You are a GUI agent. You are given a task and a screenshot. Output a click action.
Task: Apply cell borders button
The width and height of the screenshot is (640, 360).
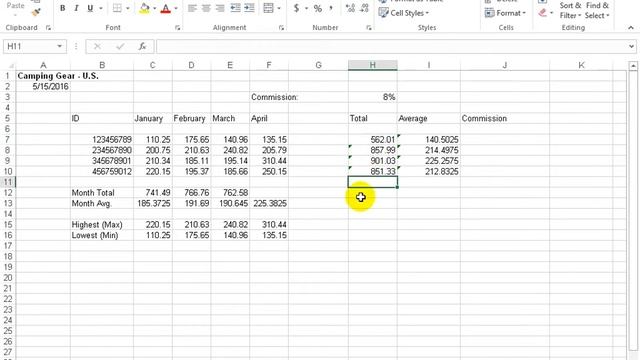117,8
